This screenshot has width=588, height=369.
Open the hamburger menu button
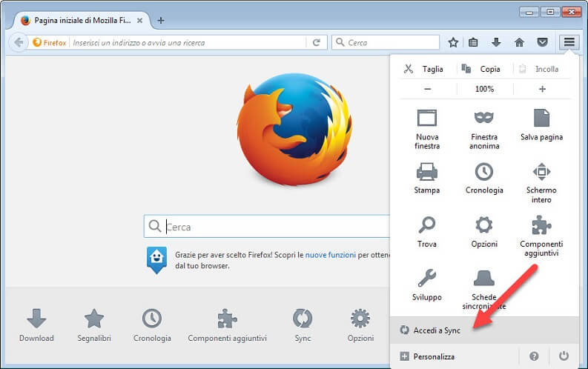[x=569, y=42]
